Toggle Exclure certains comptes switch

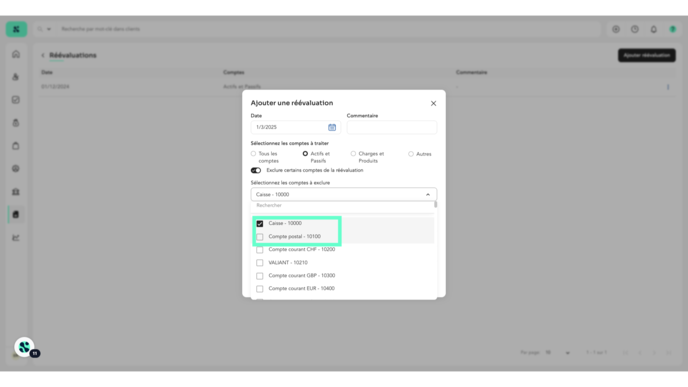(x=256, y=170)
